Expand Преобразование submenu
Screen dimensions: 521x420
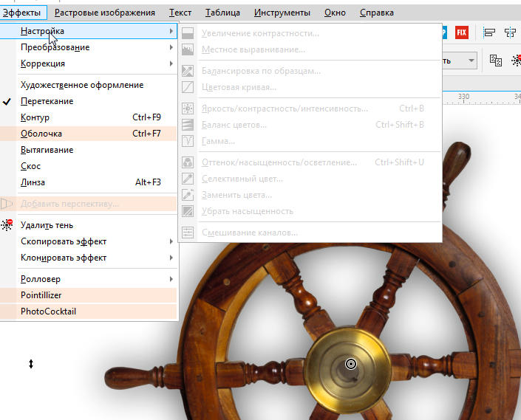[88, 47]
